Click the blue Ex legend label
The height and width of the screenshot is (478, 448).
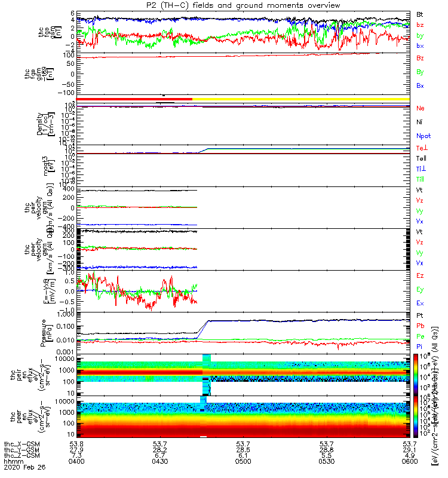click(420, 304)
